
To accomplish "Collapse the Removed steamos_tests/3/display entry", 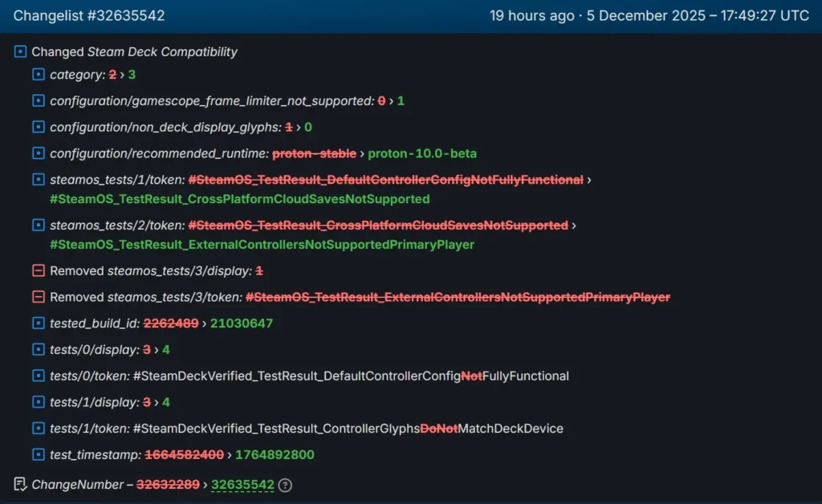I will 38,270.
